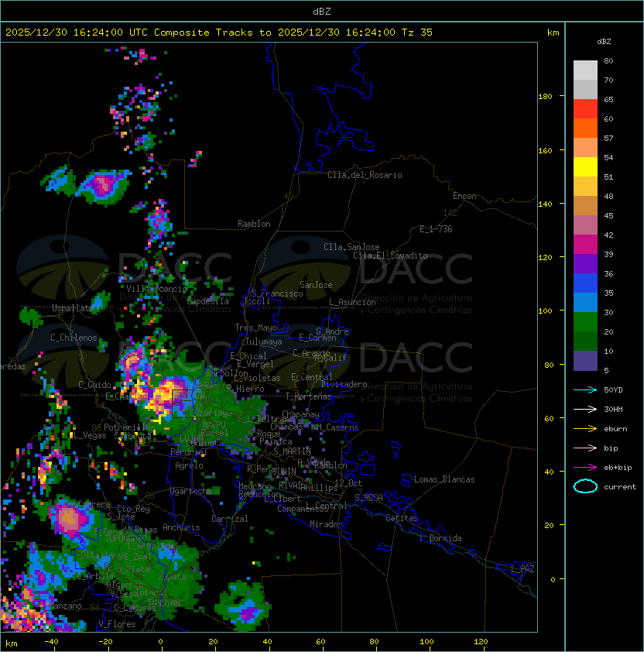The image size is (644, 652).
Task: Click the Anchoris location label
Action: point(181,527)
